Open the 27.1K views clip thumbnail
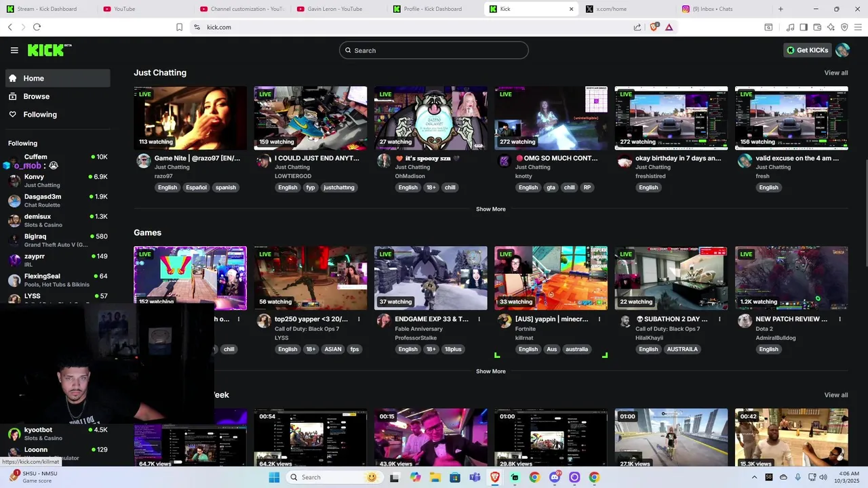Screen dimensions: 868x488 coord(671,438)
